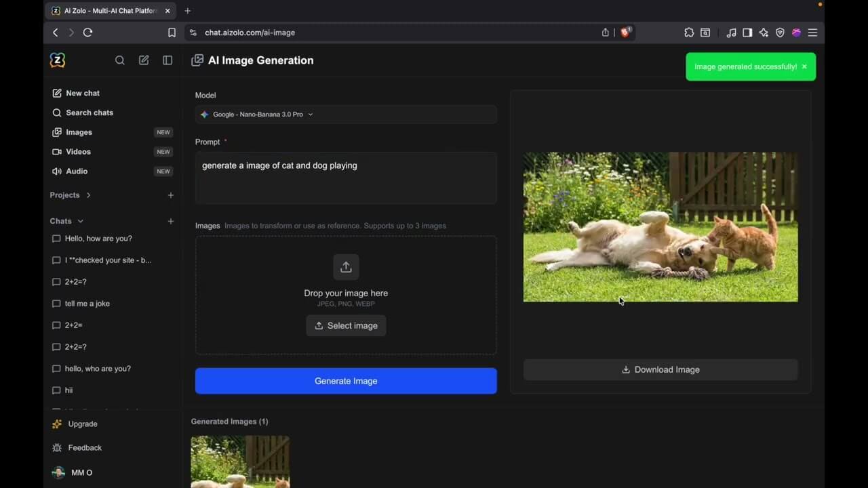
Task: Open the browser extensions puzzle icon
Action: tap(689, 32)
